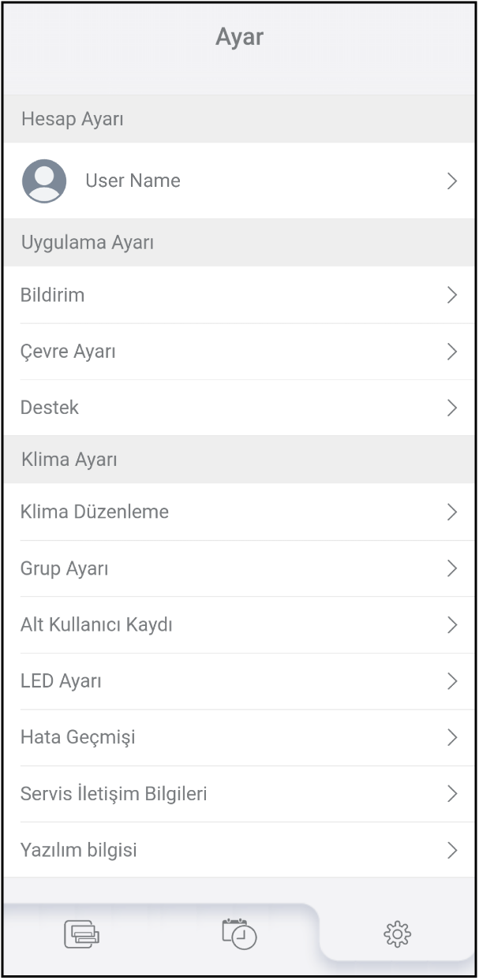This screenshot has width=479, height=980.
Task: Select the Bildirim notification label
Action: [x=52, y=295]
